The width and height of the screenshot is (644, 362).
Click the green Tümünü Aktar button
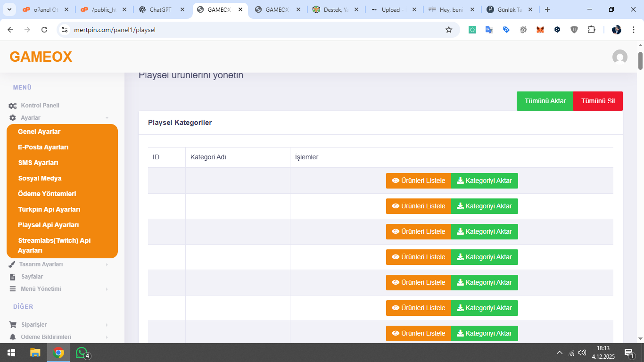tap(545, 101)
